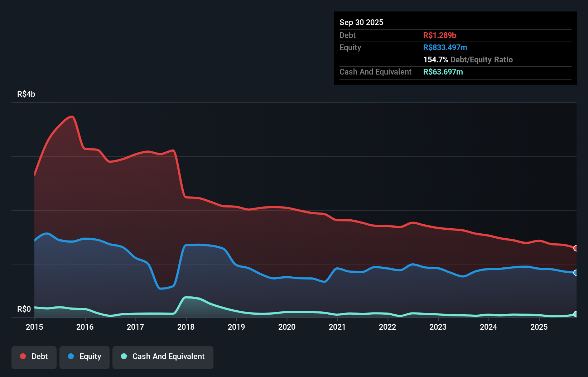Click the teal Cash endpoint marker on the chart
The width and height of the screenshot is (588, 377).
click(576, 314)
